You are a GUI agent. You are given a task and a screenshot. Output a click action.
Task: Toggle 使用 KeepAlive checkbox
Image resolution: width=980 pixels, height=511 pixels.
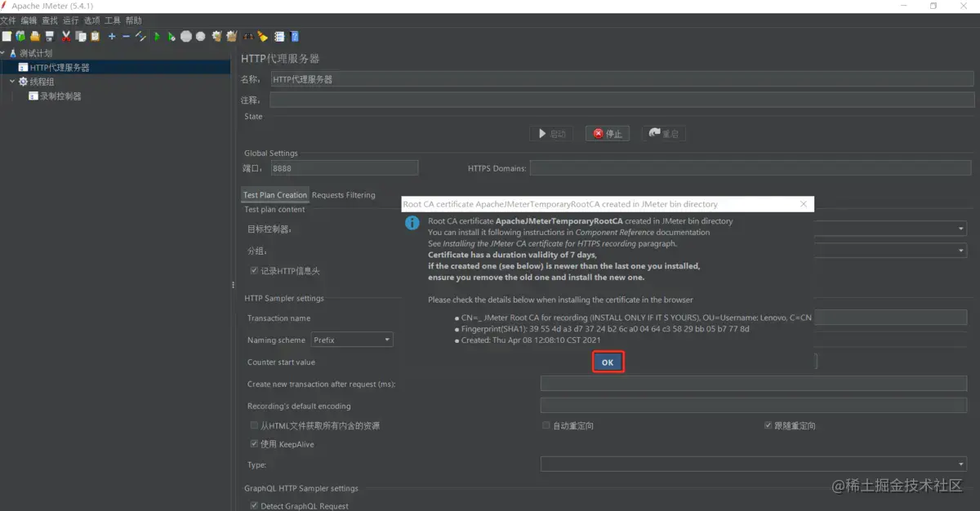point(254,444)
